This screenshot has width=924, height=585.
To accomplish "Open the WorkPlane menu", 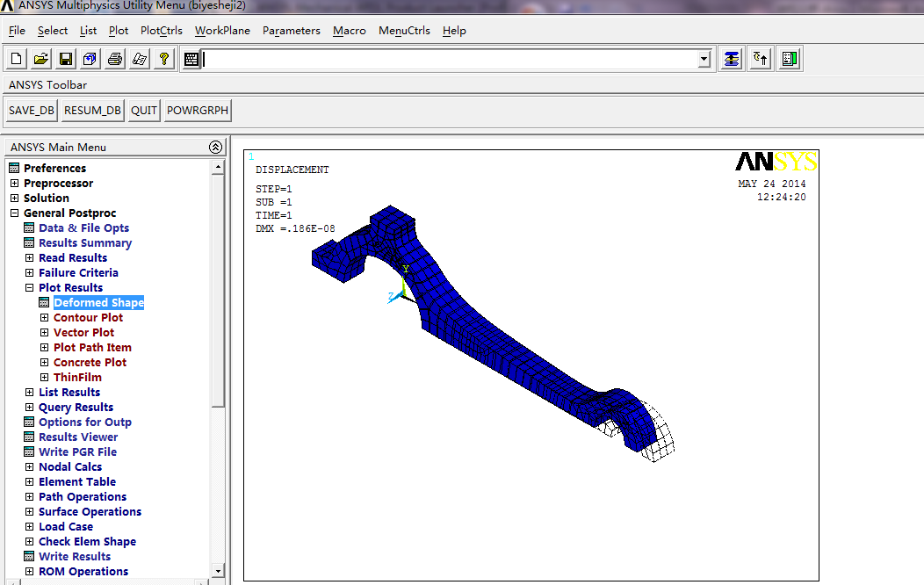I will tap(222, 31).
